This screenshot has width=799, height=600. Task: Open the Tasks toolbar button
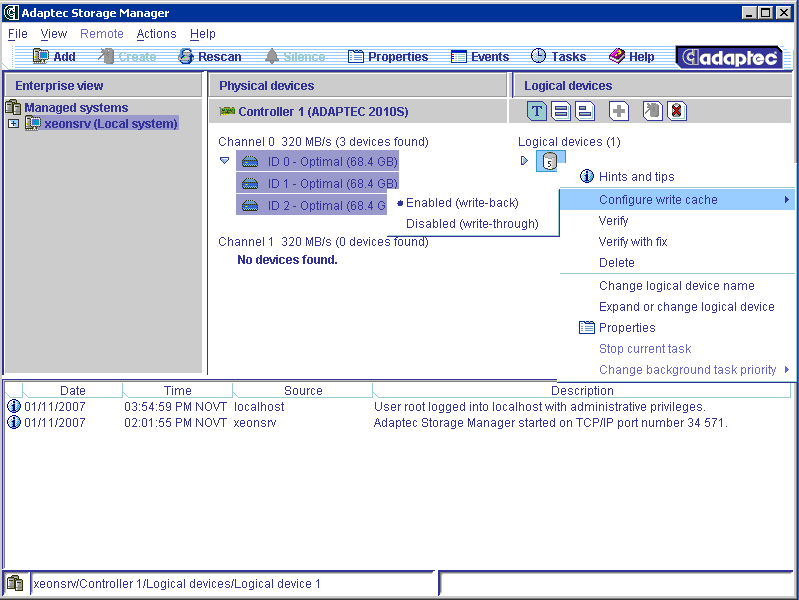tap(558, 57)
